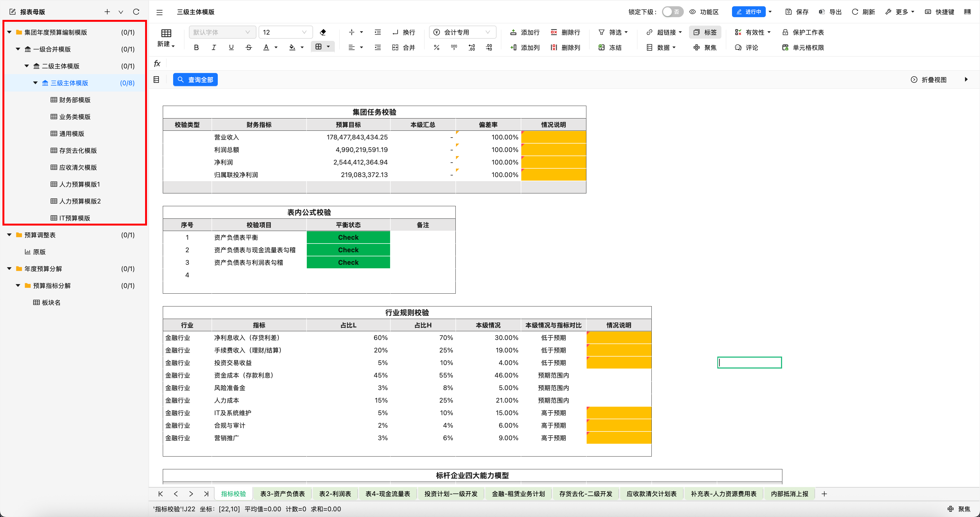Viewport: 980px width, 517px height.
Task: Refresh the report template tree
Action: tap(136, 12)
